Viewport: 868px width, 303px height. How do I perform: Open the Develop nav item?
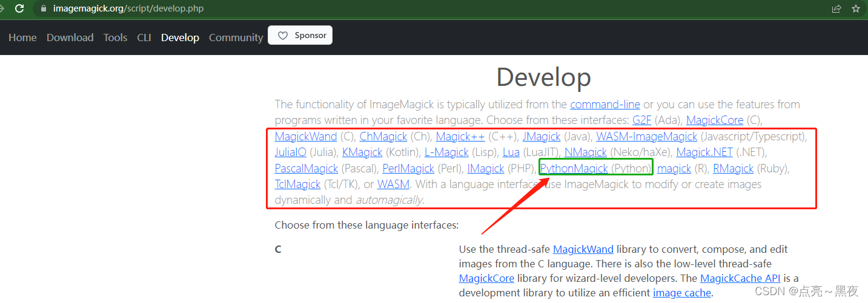click(180, 37)
